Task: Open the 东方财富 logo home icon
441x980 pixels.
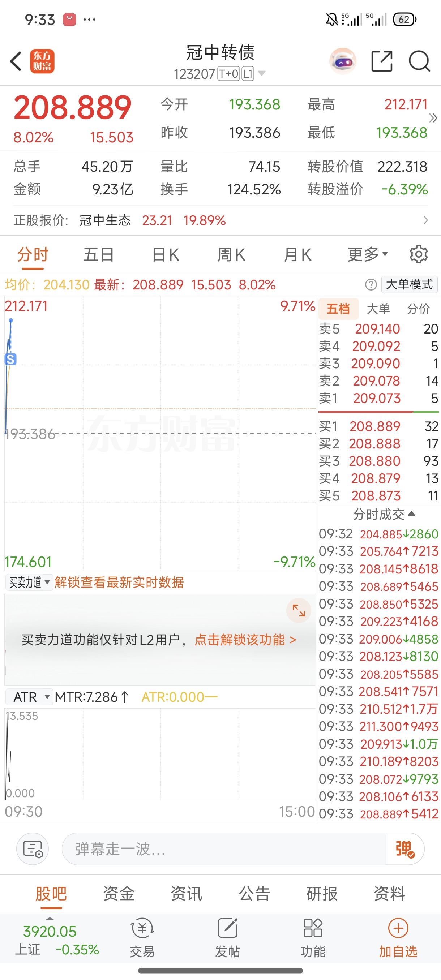Action: pyautogui.click(x=42, y=61)
